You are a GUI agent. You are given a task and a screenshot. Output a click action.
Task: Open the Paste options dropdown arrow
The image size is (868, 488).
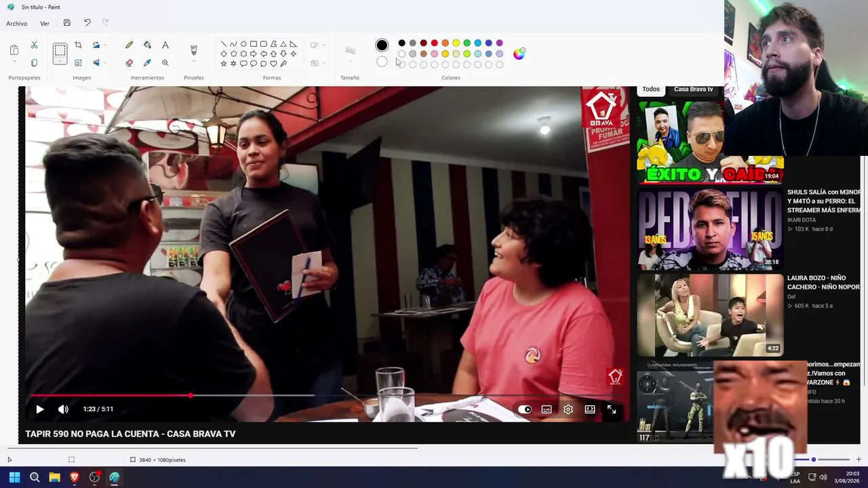pyautogui.click(x=14, y=62)
